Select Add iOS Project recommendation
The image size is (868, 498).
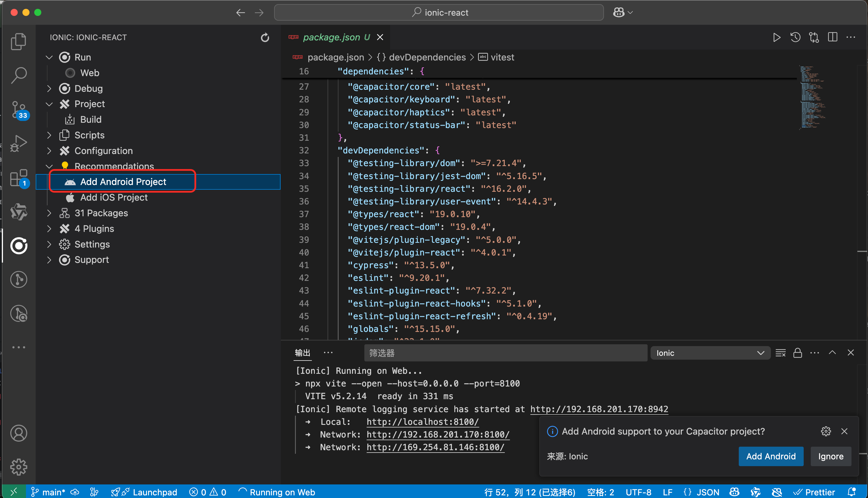[x=114, y=197]
